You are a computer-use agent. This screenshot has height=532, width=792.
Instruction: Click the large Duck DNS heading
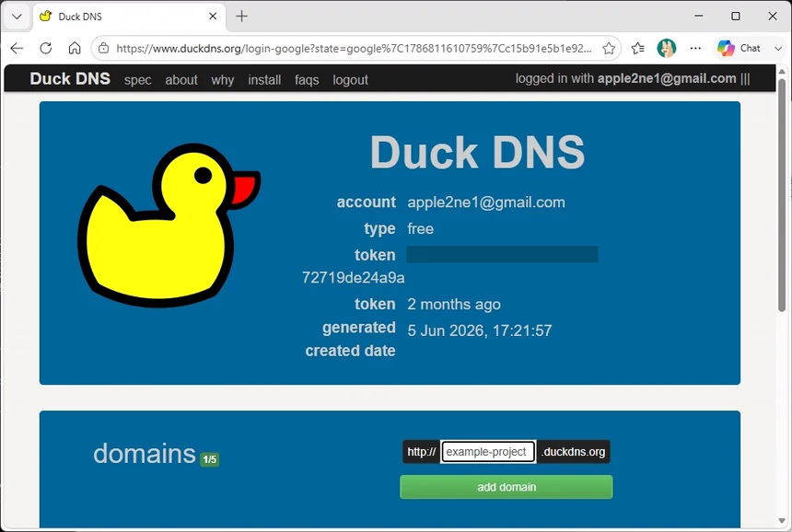(477, 152)
